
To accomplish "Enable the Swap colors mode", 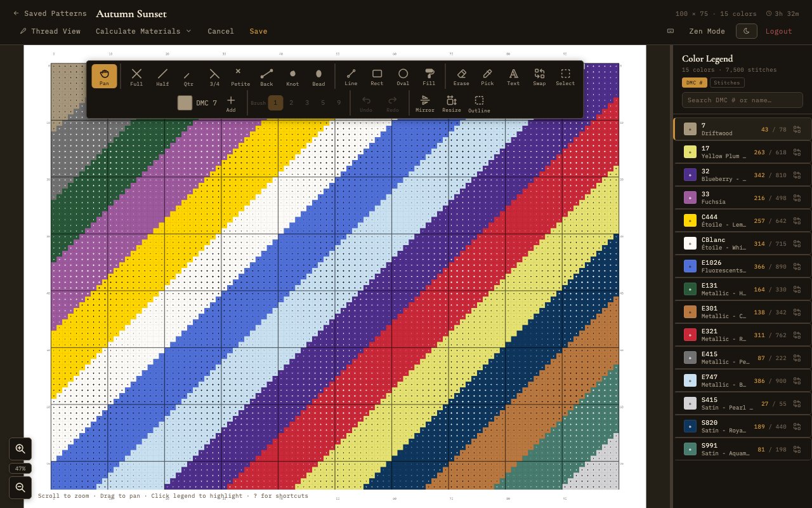I will click(539, 76).
